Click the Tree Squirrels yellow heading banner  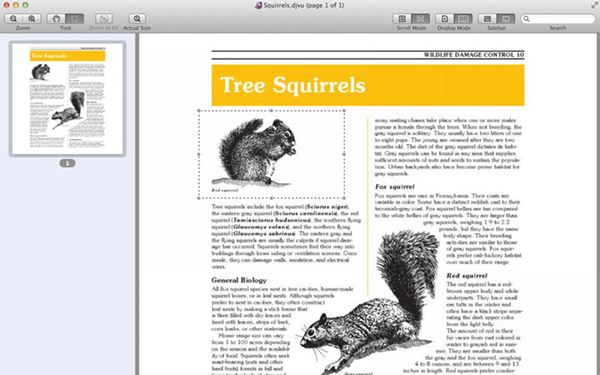(x=368, y=85)
